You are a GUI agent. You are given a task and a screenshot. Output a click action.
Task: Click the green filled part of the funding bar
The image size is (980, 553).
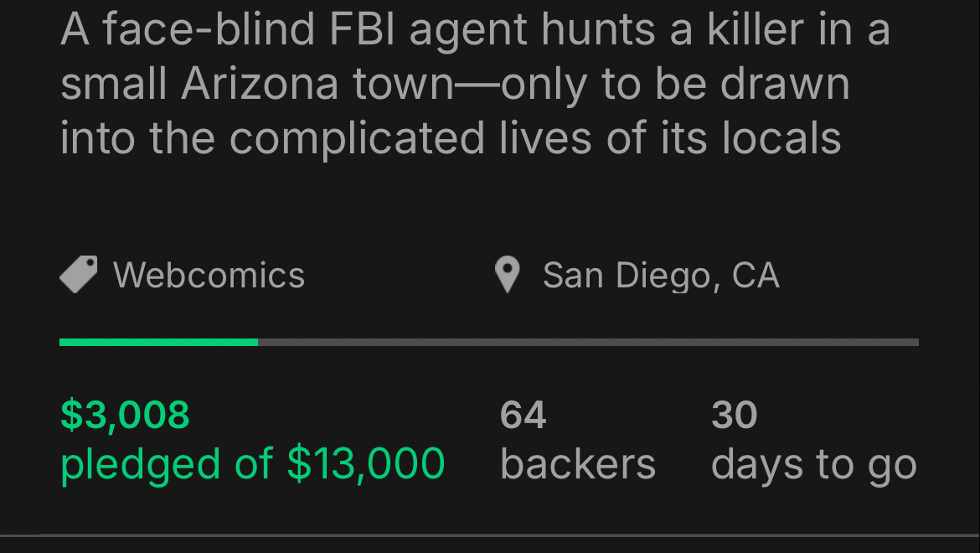[x=158, y=342]
